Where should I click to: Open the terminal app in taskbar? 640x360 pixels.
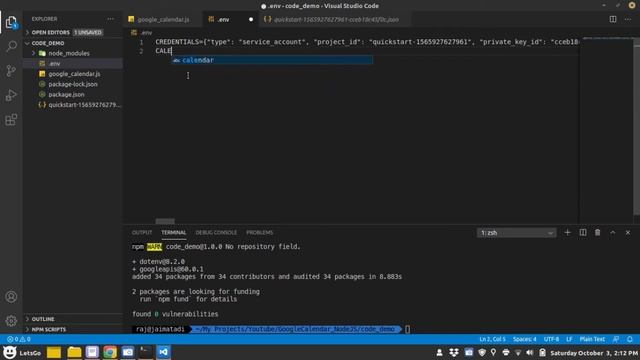[145, 352]
